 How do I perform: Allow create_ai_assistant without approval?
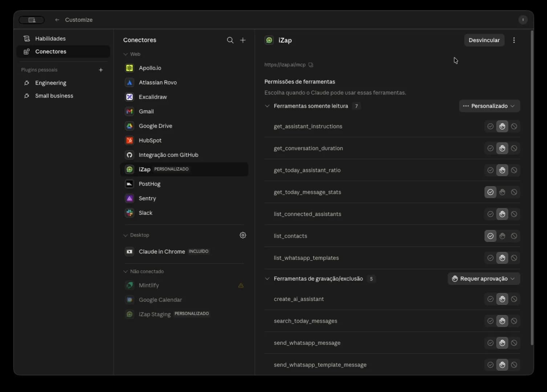490,299
